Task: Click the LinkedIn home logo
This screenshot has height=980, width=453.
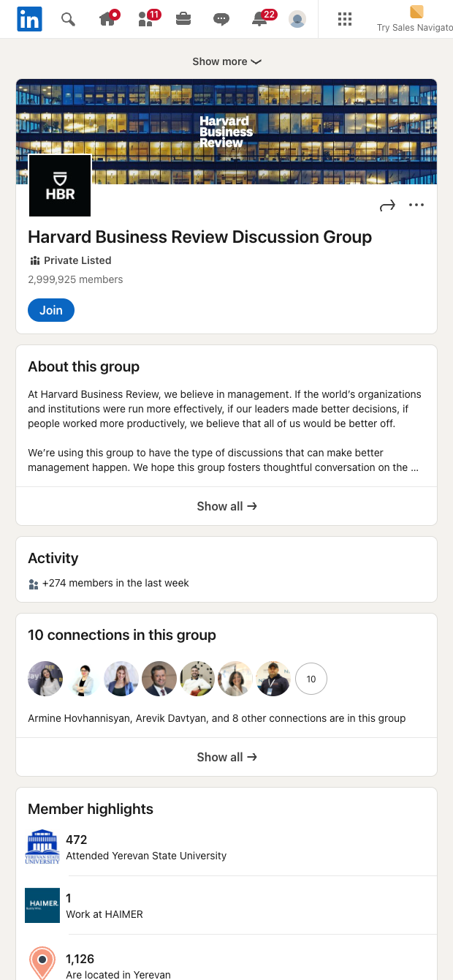Action: click(x=29, y=19)
